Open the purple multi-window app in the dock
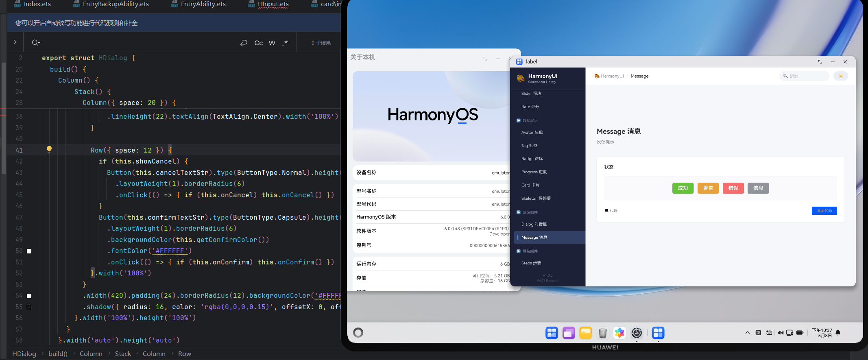Viewport: 868px width, 360px height. point(569,333)
